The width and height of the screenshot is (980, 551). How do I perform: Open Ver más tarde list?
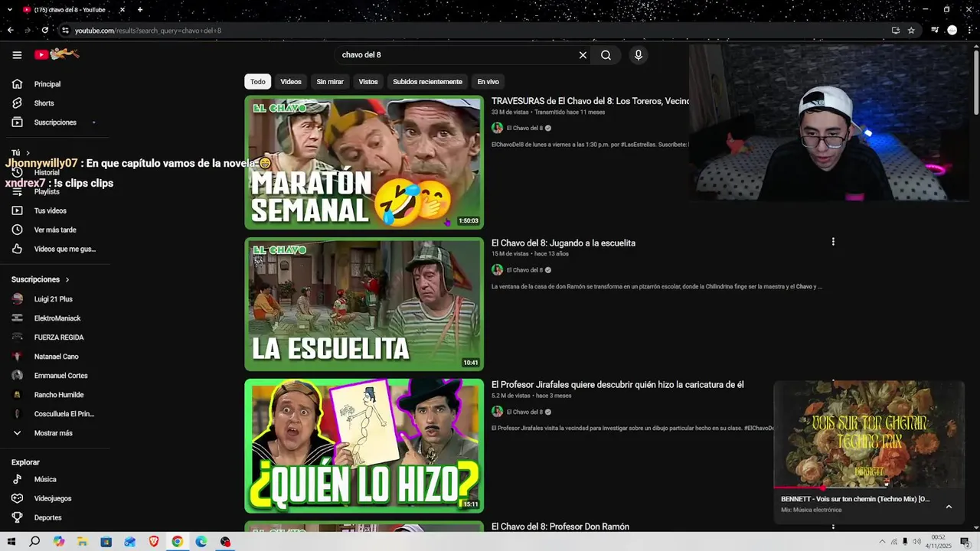tap(54, 230)
